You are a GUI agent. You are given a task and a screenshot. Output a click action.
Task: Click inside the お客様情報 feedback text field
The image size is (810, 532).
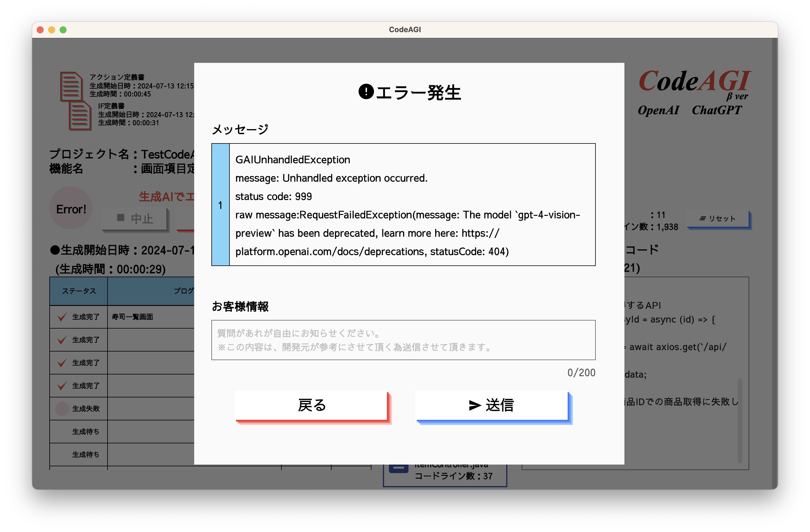[403, 340]
